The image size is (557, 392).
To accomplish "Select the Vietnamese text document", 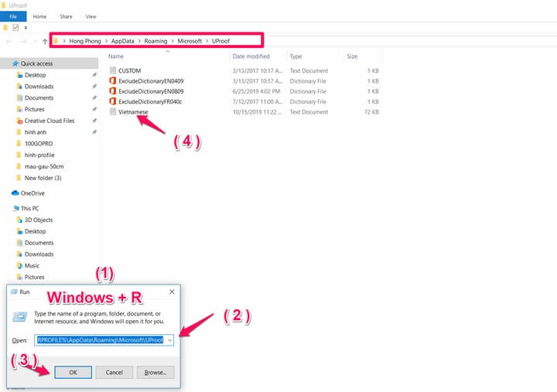I will click(133, 112).
